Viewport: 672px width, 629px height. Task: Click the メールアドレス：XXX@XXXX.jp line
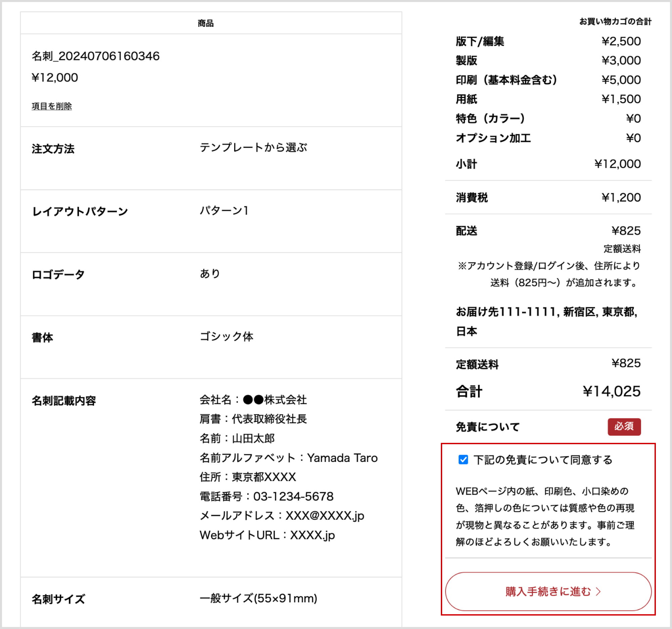click(282, 516)
